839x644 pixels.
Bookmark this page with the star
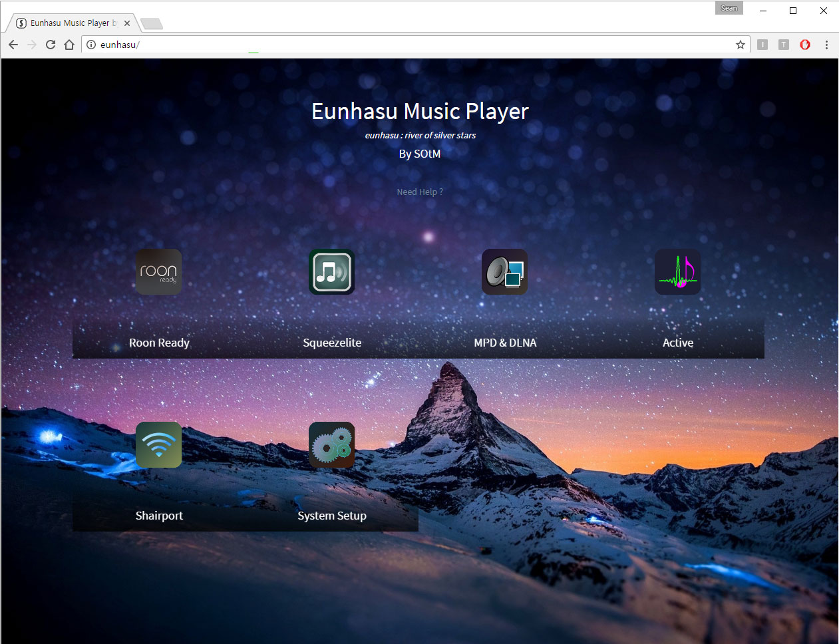click(741, 45)
